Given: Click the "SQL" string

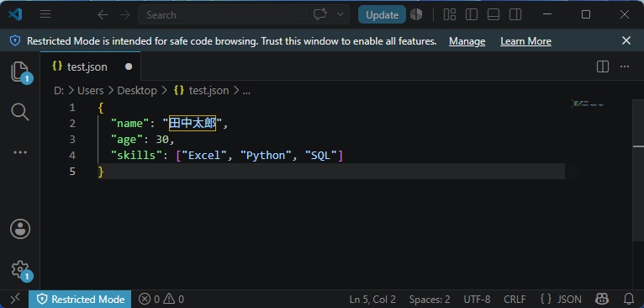Looking at the screenshot, I should click(321, 156).
